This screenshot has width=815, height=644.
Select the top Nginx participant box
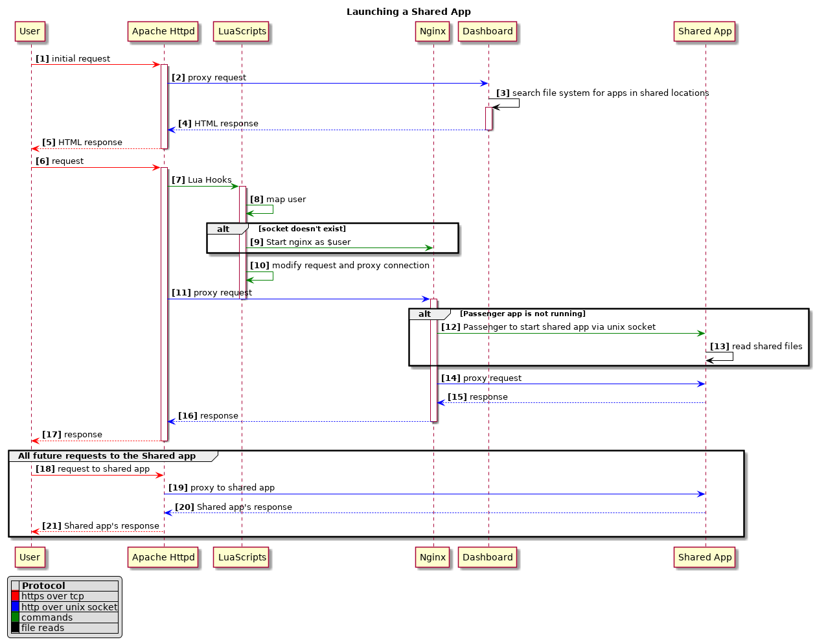click(x=433, y=31)
